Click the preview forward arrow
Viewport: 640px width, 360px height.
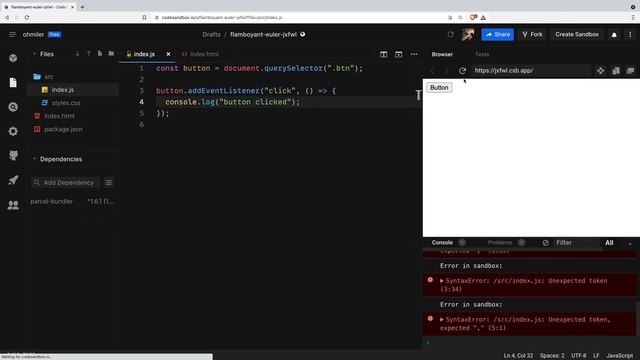[447, 71]
